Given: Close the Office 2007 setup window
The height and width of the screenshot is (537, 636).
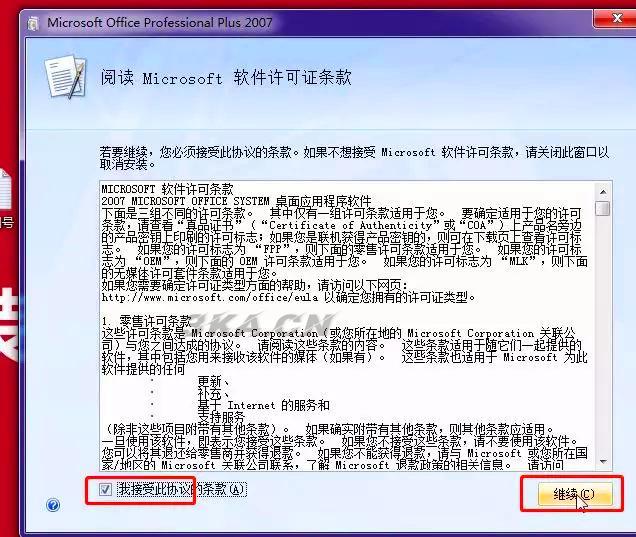Looking at the screenshot, I should point(616,18).
